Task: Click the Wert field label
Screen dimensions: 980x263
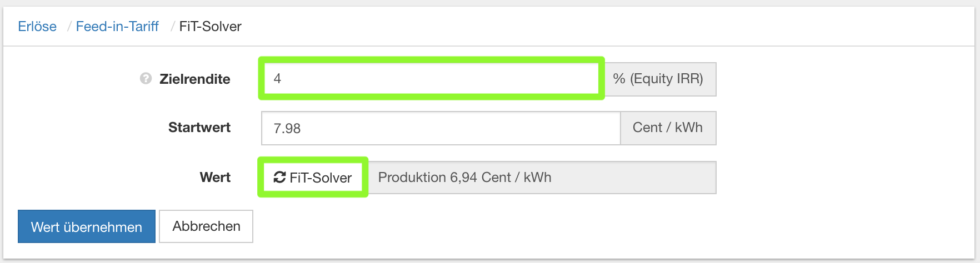Action: coord(215,178)
